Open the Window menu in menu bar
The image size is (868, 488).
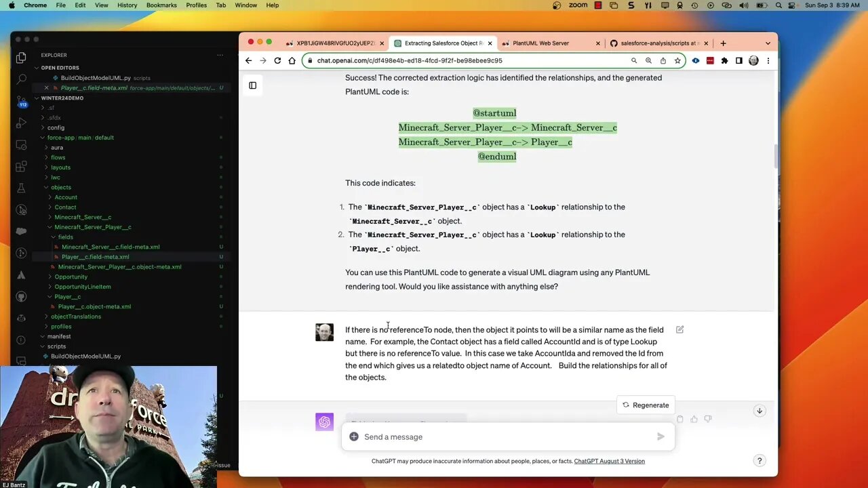pos(245,5)
